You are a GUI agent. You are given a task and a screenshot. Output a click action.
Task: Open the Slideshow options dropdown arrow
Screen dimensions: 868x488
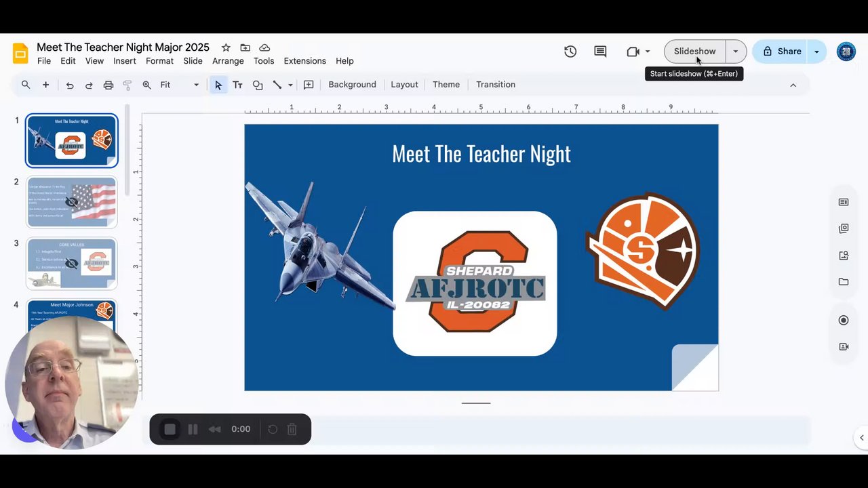736,52
